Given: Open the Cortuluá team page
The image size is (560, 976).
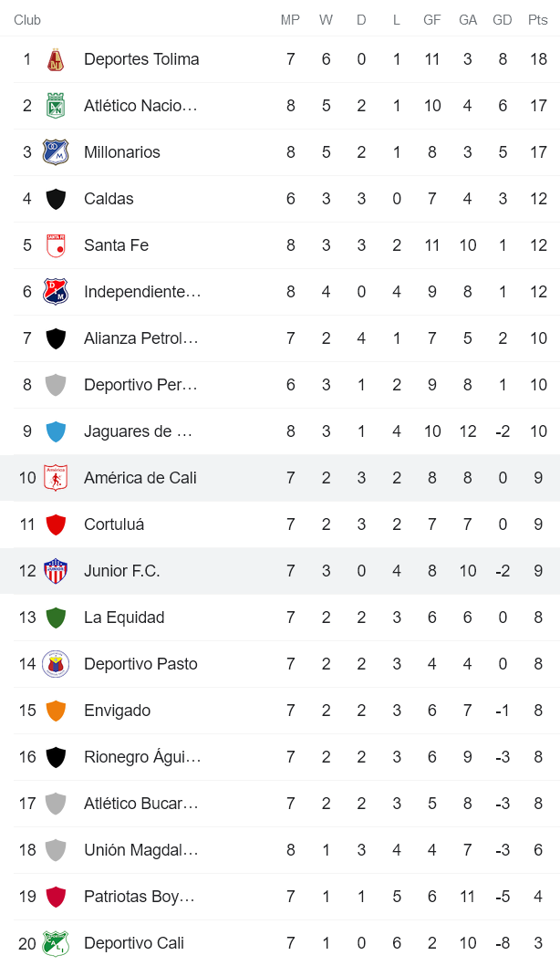Looking at the screenshot, I should click(114, 524).
